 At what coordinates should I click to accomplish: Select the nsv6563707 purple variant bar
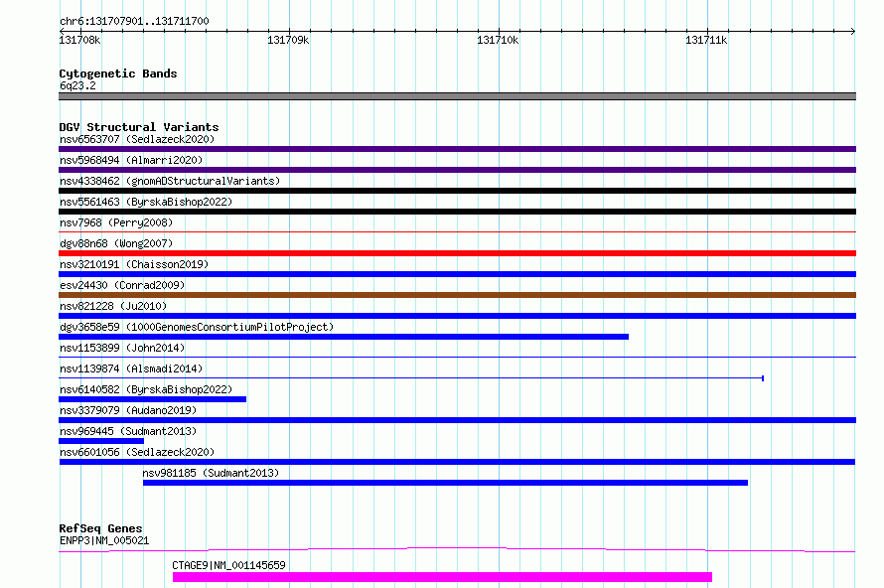pyautogui.click(x=457, y=149)
